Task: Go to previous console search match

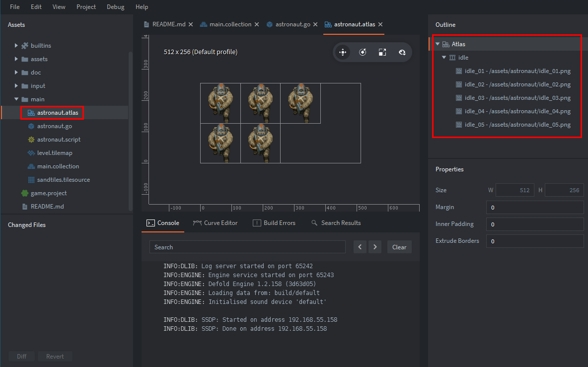Action: (x=360, y=247)
